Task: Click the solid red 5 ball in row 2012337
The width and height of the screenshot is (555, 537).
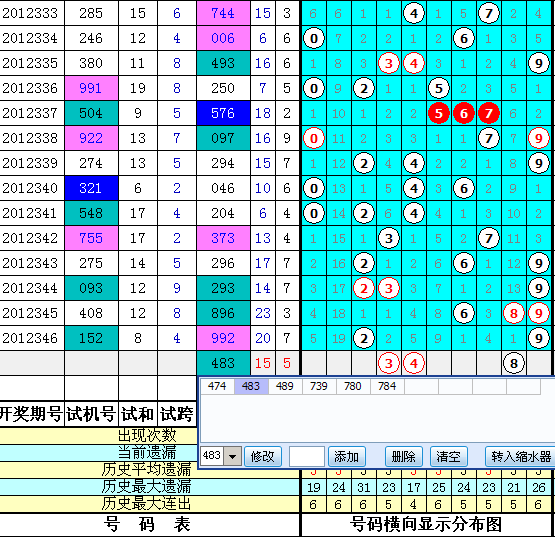Action: point(439,113)
